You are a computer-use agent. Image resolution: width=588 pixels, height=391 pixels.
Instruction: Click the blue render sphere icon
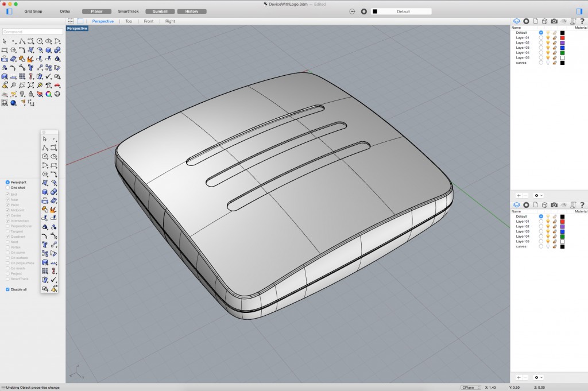(x=13, y=102)
